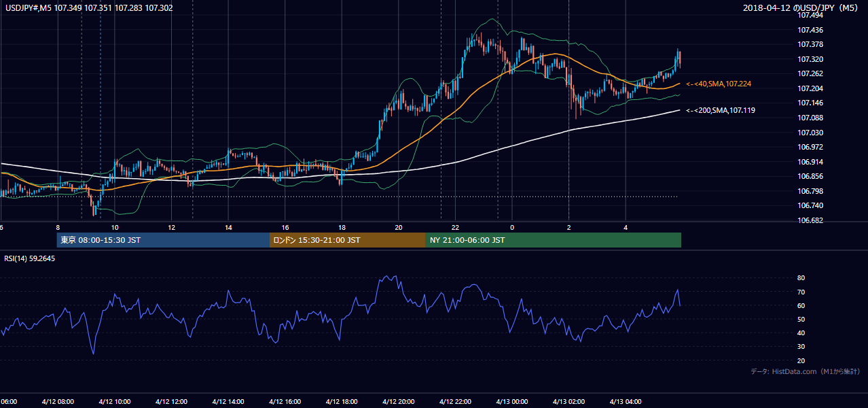Click the price axis label 107.262
Image resolution: width=868 pixels, height=408 pixels.
click(x=810, y=73)
